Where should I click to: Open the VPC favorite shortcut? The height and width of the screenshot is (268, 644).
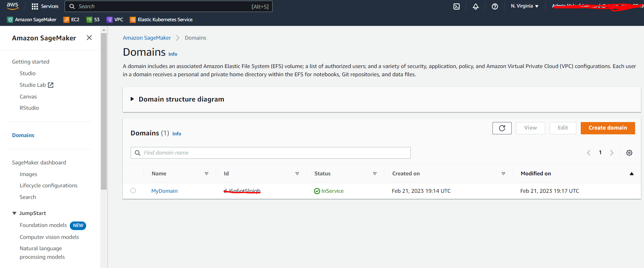[115, 20]
